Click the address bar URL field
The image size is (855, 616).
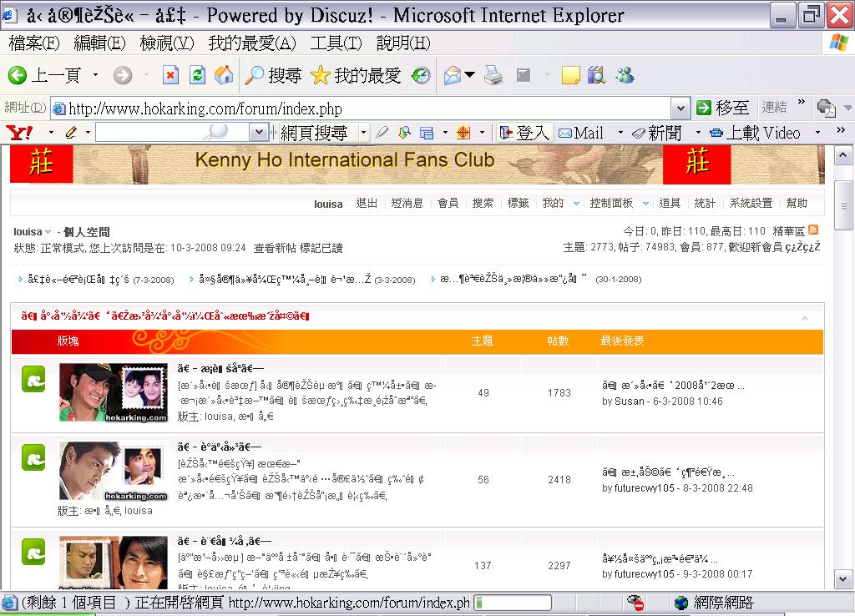361,109
